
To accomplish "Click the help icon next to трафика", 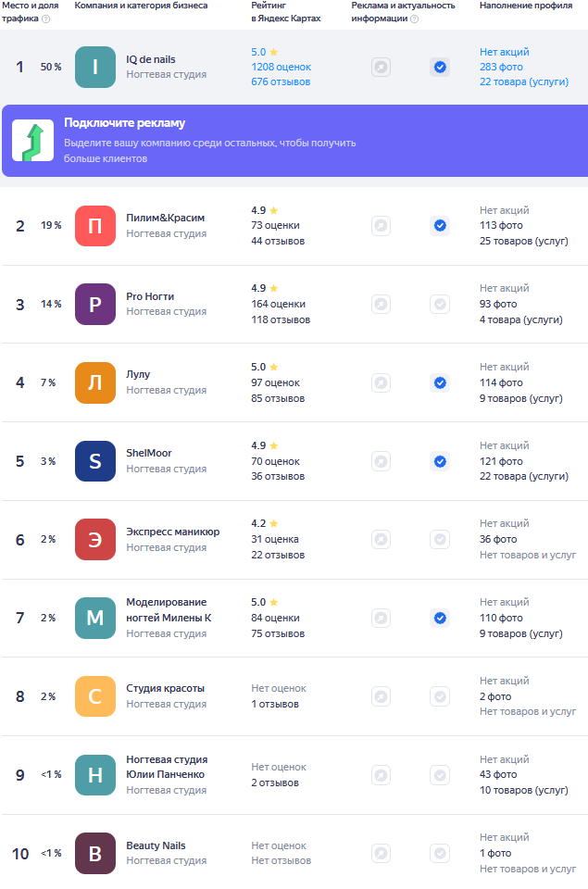I will (x=46, y=19).
